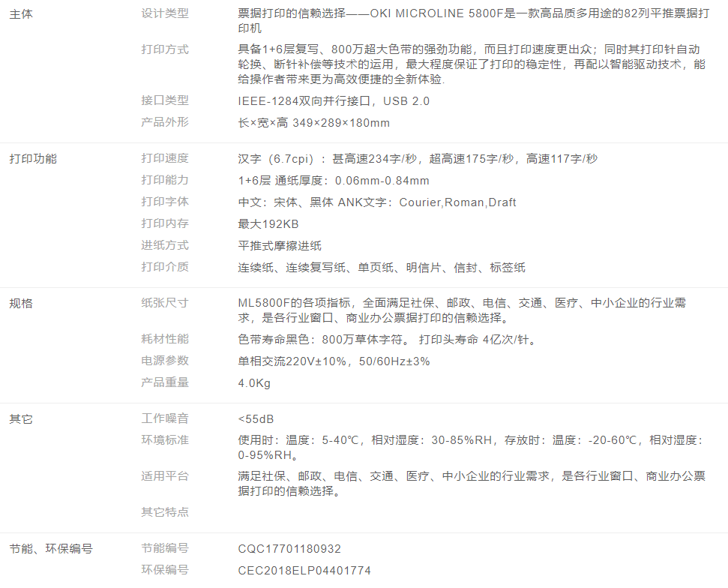Select the 节能、环保编号 section heading
This screenshot has width=728, height=588.
click(x=51, y=549)
